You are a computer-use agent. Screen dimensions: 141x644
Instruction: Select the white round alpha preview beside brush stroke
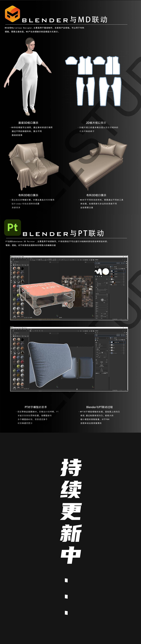point(105,272)
